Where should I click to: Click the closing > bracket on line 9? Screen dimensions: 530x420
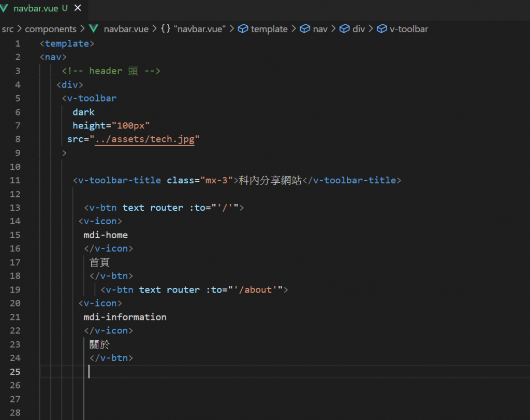64,153
